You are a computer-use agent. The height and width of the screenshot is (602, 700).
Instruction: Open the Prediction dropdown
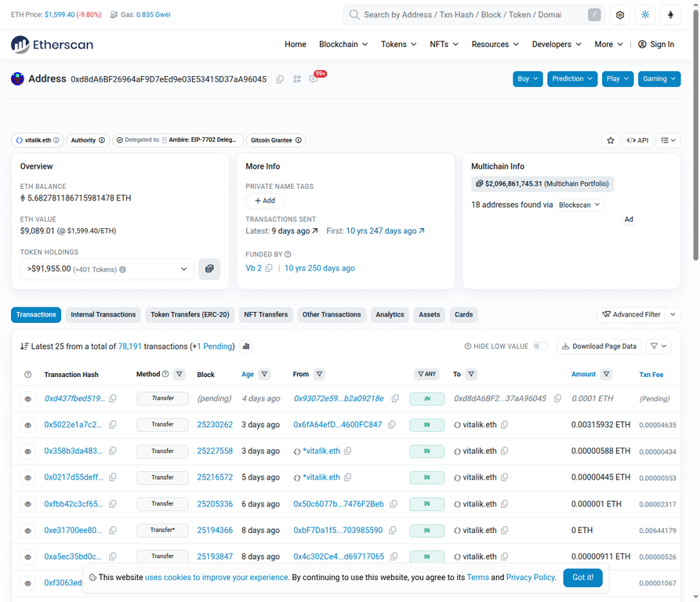point(572,79)
